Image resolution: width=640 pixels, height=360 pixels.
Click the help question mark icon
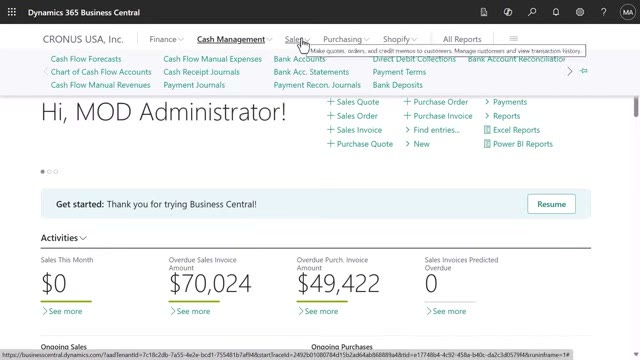point(604,12)
